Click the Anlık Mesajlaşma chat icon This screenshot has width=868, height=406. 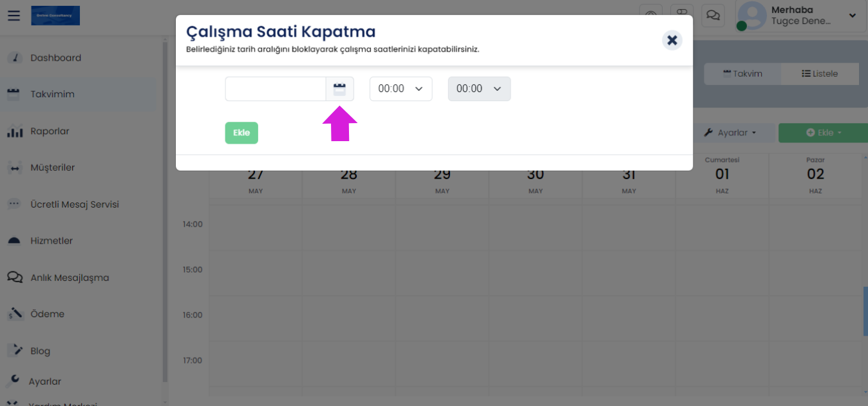(x=14, y=278)
